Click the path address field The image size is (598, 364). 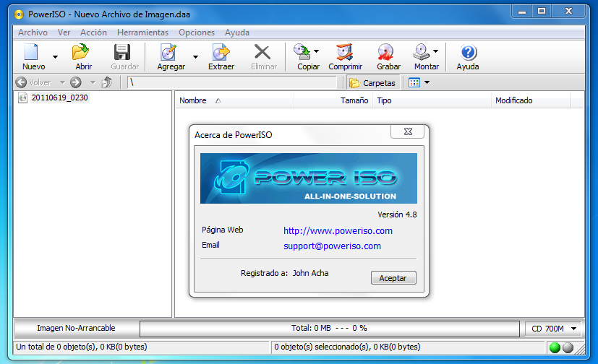coord(232,82)
